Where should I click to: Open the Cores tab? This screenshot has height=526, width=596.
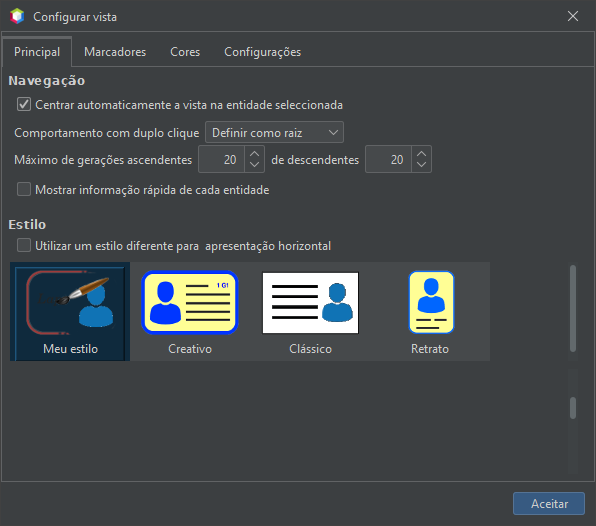pos(185,52)
